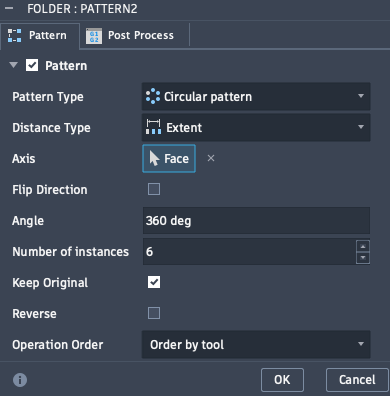The image size is (390, 396).
Task: Open the info help icon
Action: point(20,380)
